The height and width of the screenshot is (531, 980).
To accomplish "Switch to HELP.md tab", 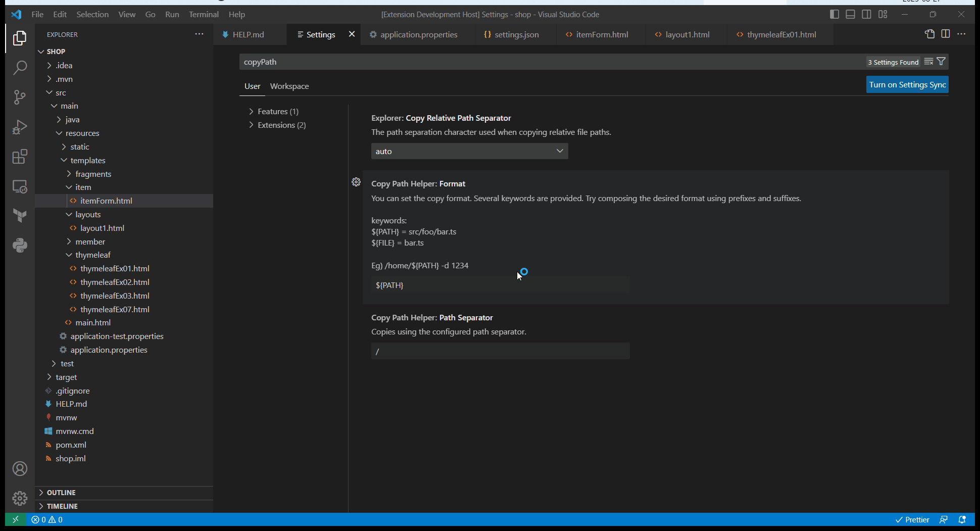I will (250, 34).
